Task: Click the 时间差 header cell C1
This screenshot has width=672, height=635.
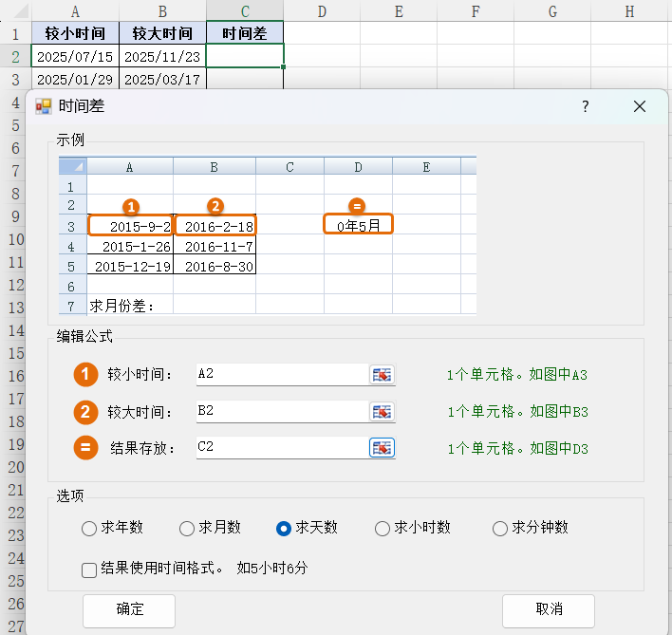Action: click(x=245, y=33)
